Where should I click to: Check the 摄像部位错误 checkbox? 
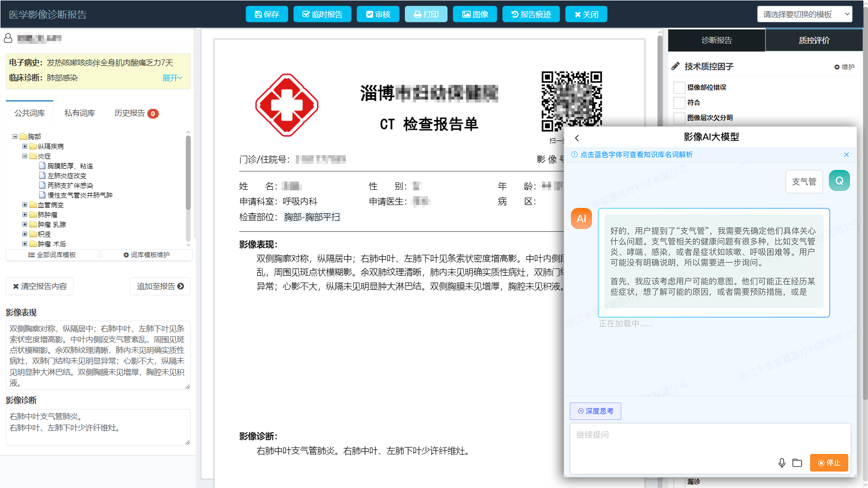point(679,87)
